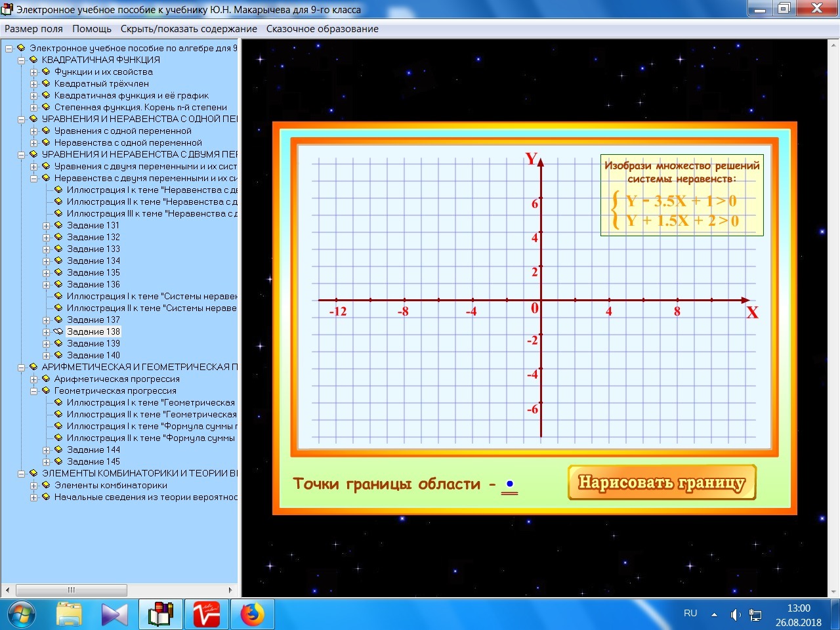Image resolution: width=840 pixels, height=630 pixels.
Task: Open the Windows Start menu
Action: point(21,614)
